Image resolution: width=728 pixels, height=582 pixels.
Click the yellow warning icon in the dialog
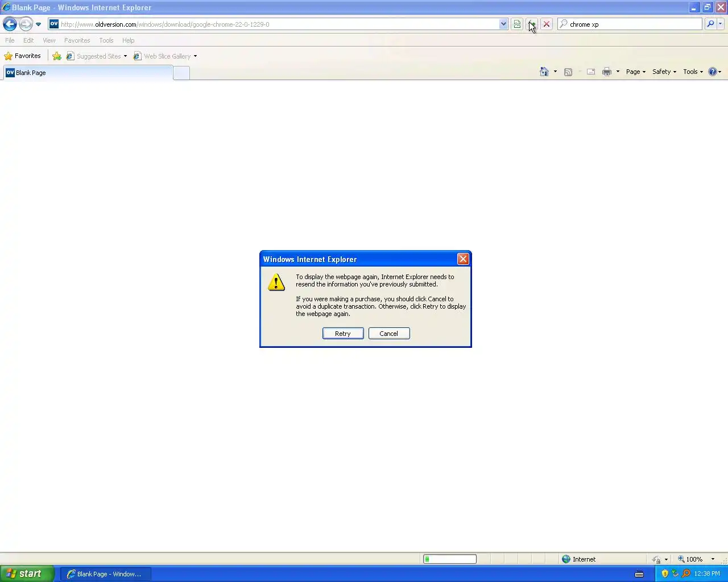276,282
